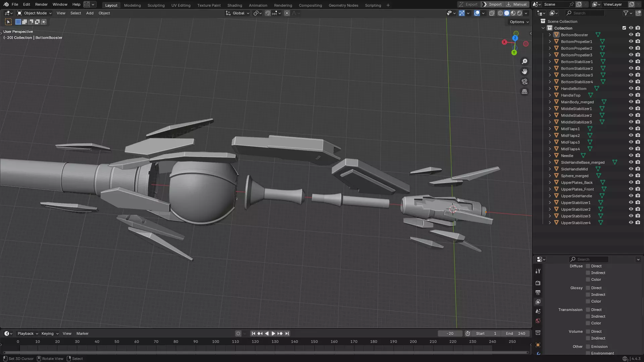Switch viewport shading to Material Preview
This screenshot has height=362, width=644.
[x=513, y=13]
